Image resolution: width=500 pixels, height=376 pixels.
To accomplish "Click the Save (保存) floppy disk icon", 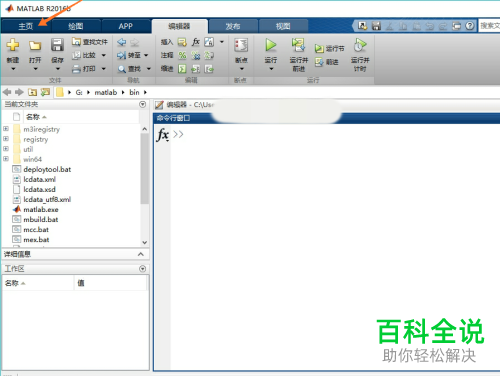I will [57, 45].
